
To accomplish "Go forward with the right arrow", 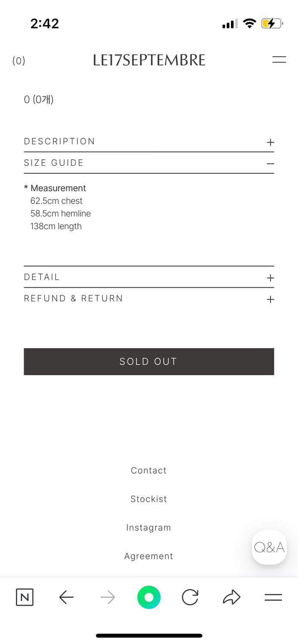I will pos(108,597).
